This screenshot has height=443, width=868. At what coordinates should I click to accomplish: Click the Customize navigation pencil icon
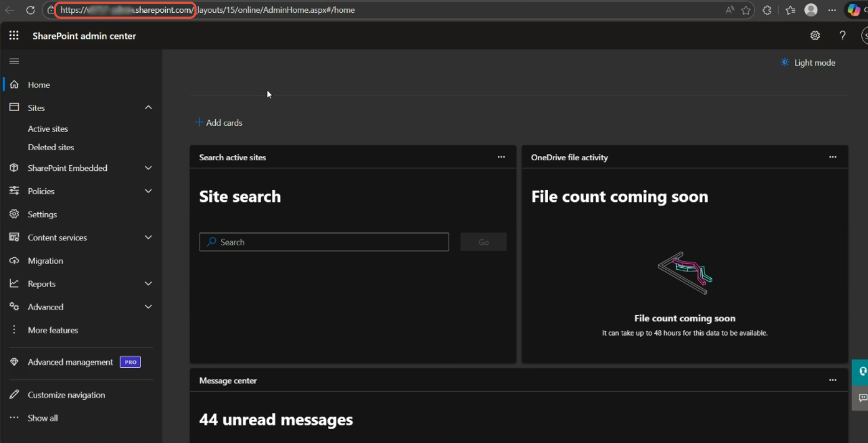(14, 394)
